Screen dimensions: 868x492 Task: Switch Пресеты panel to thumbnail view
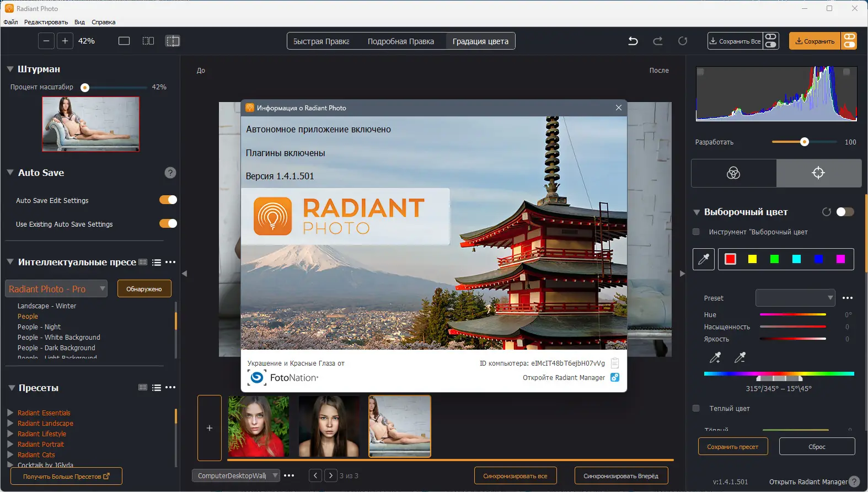tap(143, 387)
